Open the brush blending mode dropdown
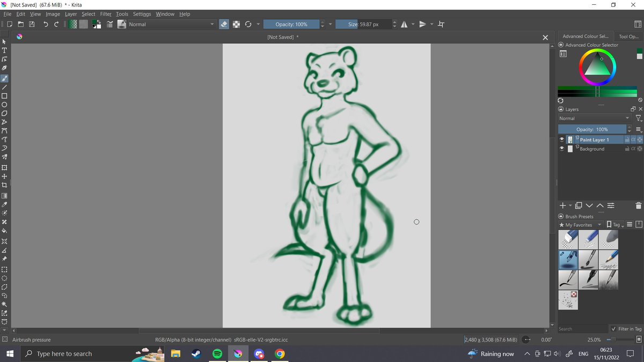Image resolution: width=644 pixels, height=362 pixels. pyautogui.click(x=172, y=24)
